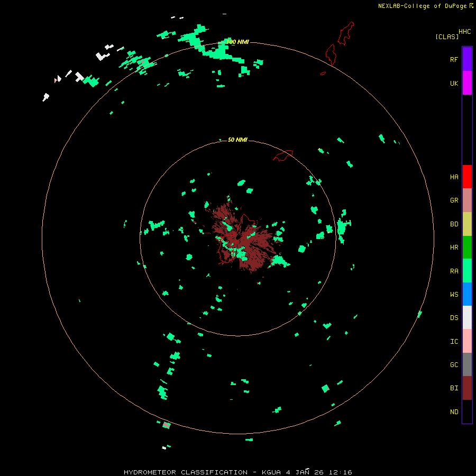Click the '4 JAN 26' date text
Screen dimensions: 476x476
click(x=305, y=472)
